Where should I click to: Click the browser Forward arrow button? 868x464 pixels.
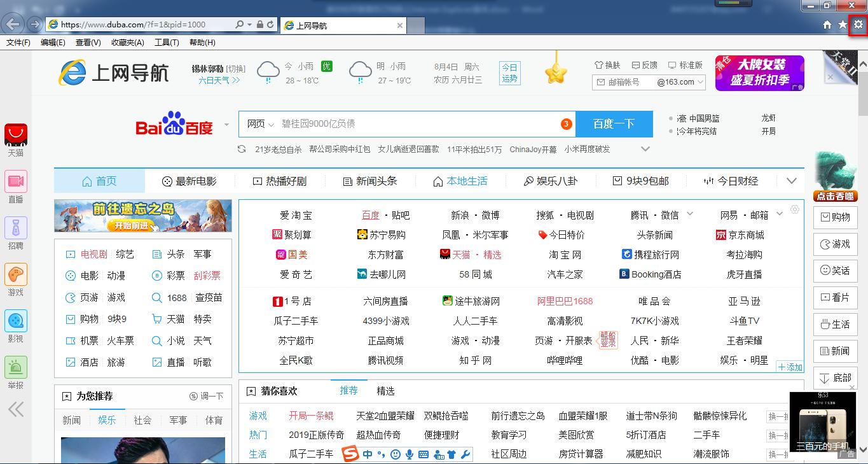pyautogui.click(x=34, y=24)
